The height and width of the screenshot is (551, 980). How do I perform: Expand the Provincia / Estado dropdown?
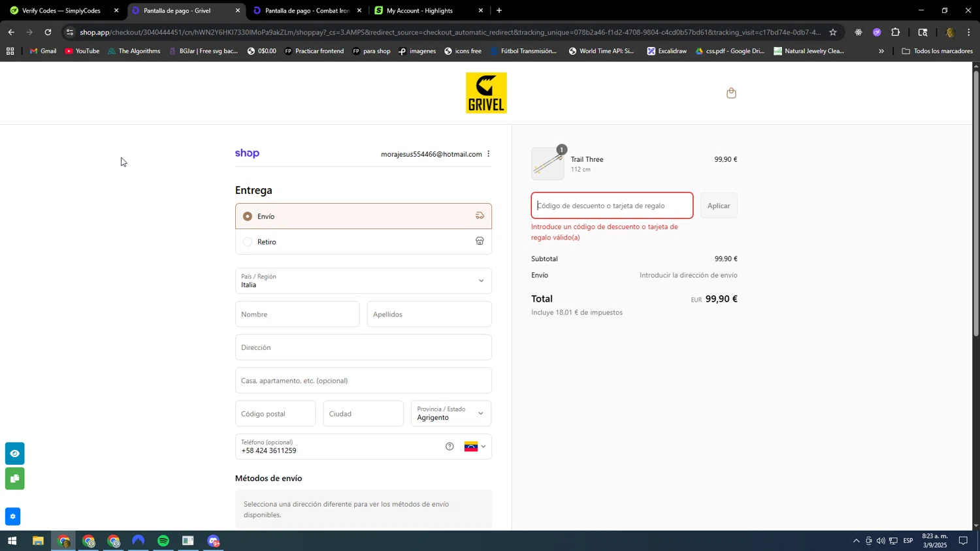[451, 413]
